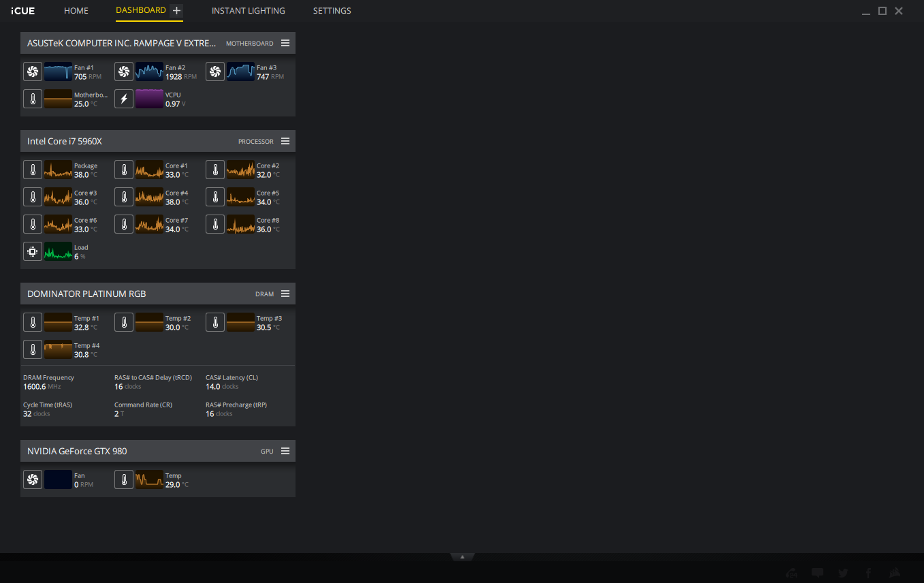Click the Fan #1 fan icon
This screenshot has height=583, width=924.
point(33,72)
